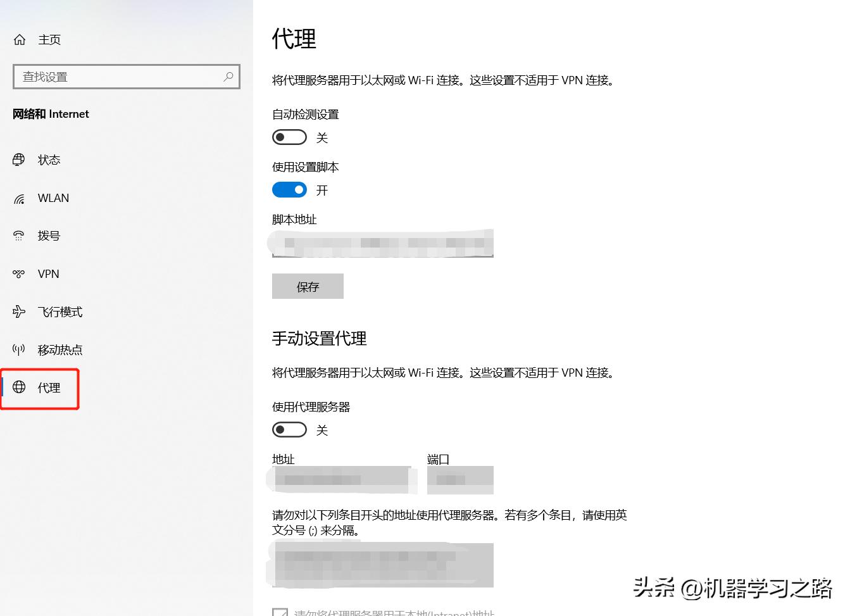Image resolution: width=850 pixels, height=616 pixels.
Task: Click the 保存 (Save) button
Action: [308, 286]
